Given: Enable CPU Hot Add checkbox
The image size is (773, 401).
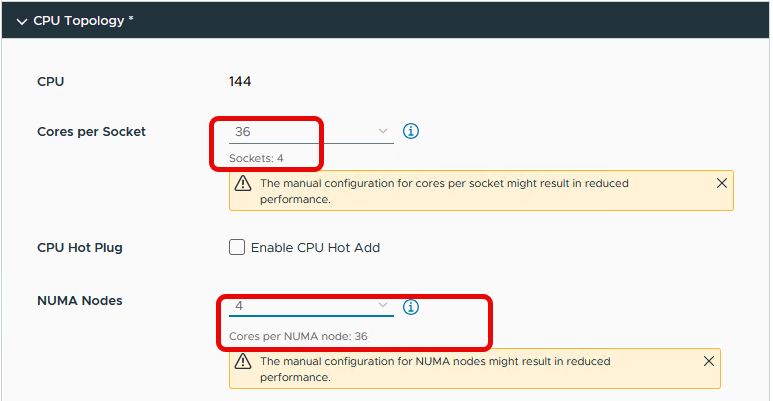Looking at the screenshot, I should click(237, 247).
